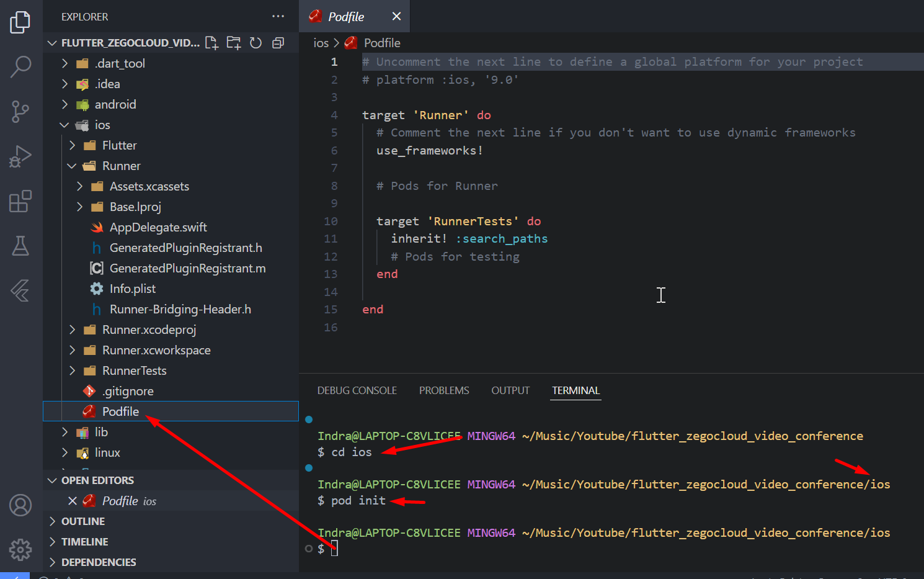This screenshot has width=924, height=579.
Task: Click the New File icon in Explorer header
Action: pos(211,43)
